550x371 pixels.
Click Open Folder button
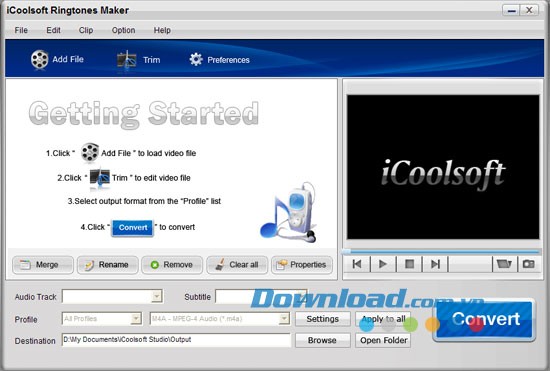click(x=383, y=340)
